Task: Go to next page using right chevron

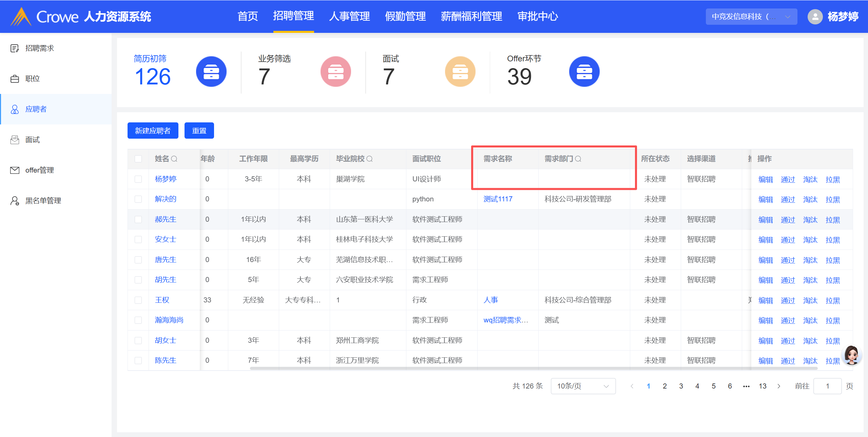Action: pos(779,386)
